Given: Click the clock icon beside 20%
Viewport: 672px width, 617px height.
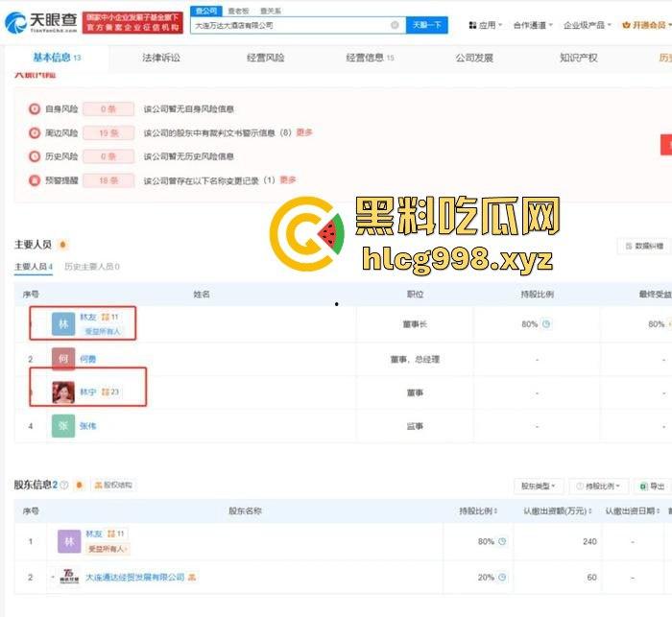Looking at the screenshot, I should tap(502, 577).
